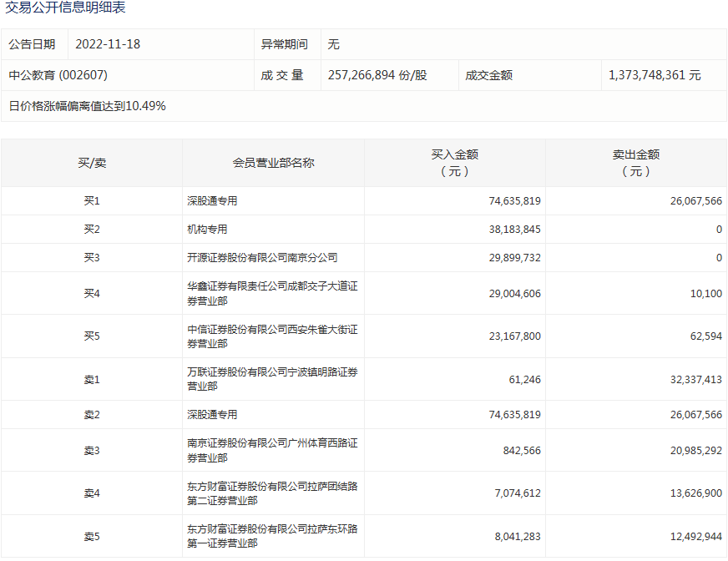This screenshot has width=728, height=561.
Task: Select the 卖5 row label
Action: 92,537
